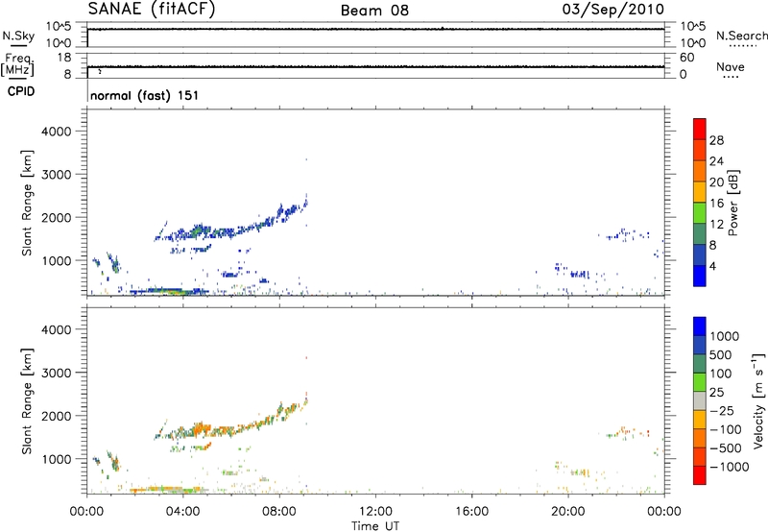Select the 500 label on Velocity color bar
This screenshot has width=768, height=532.
click(721, 354)
